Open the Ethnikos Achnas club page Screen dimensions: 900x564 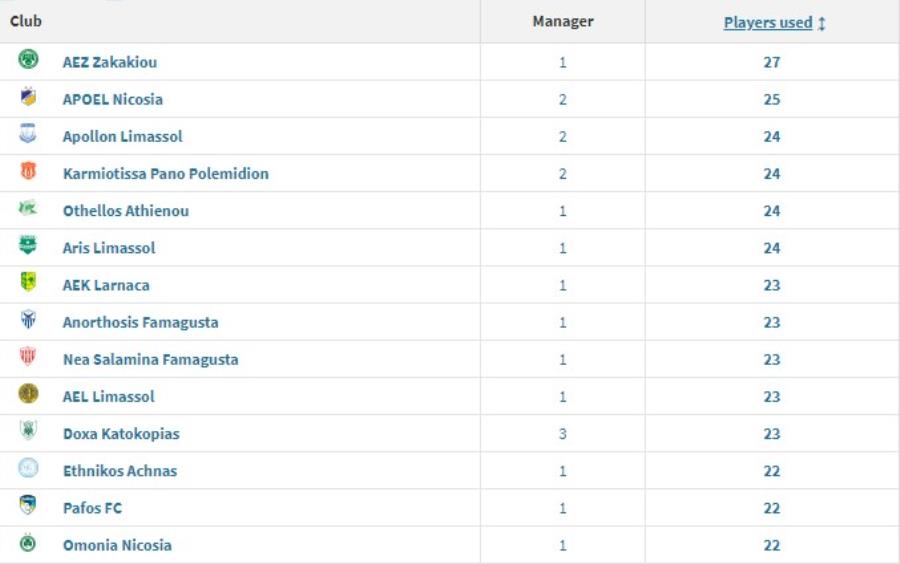click(119, 471)
